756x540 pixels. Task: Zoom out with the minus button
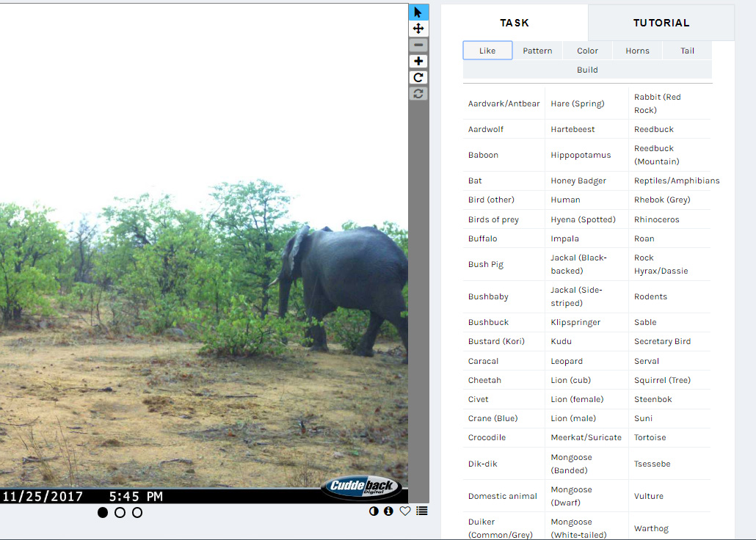click(418, 45)
